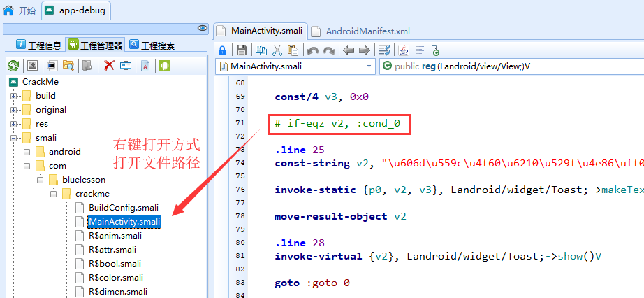Click the rename file icon
Viewport: 644px width, 298px height.
(126, 66)
